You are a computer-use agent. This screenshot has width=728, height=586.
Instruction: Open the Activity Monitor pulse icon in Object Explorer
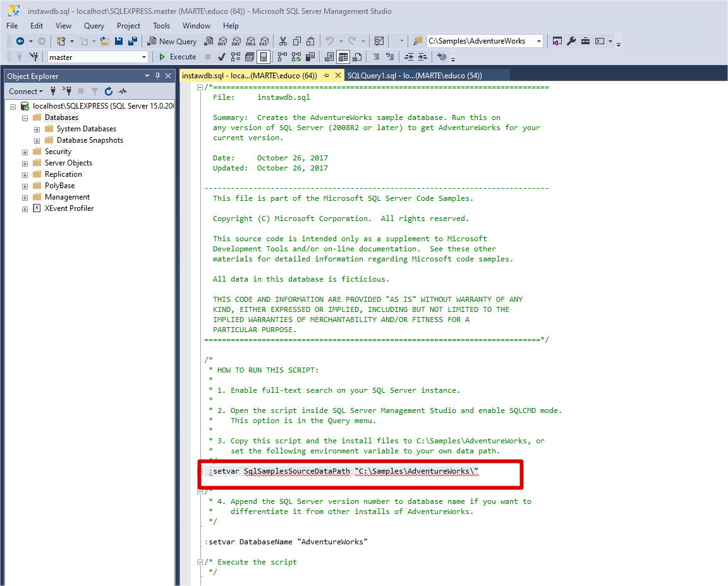[123, 92]
